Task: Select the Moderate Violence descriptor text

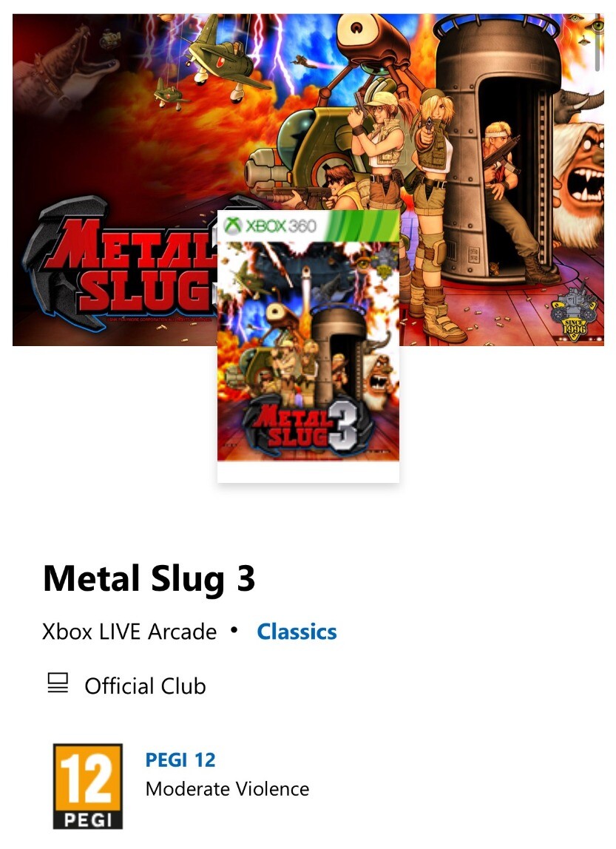Action: coord(227,789)
